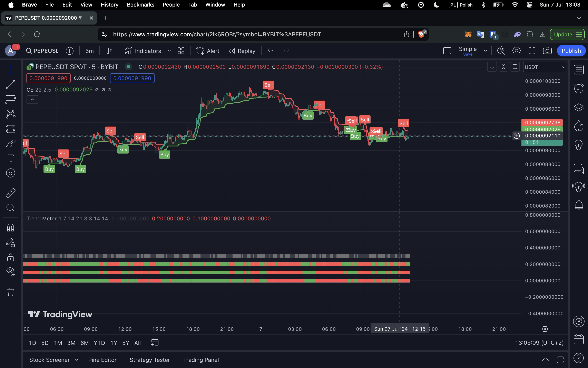Open the View menu in menu bar

click(x=86, y=5)
